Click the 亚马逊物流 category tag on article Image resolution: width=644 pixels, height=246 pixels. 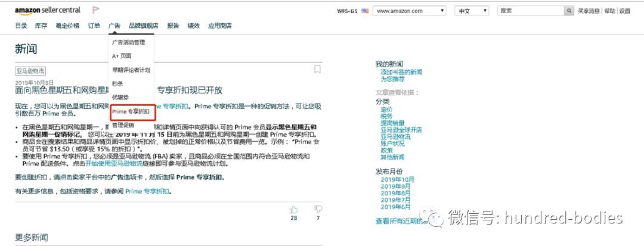tap(30, 71)
